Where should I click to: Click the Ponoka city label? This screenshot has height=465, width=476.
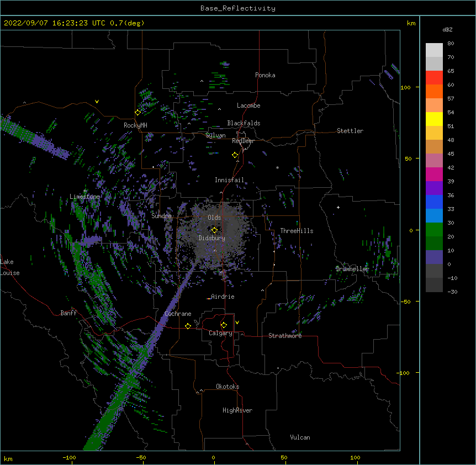pos(265,75)
